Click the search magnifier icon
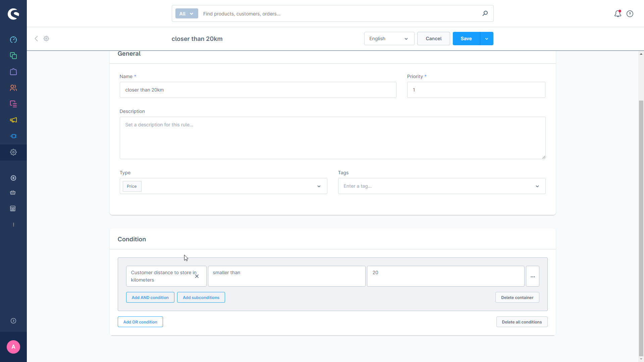 [x=485, y=13]
